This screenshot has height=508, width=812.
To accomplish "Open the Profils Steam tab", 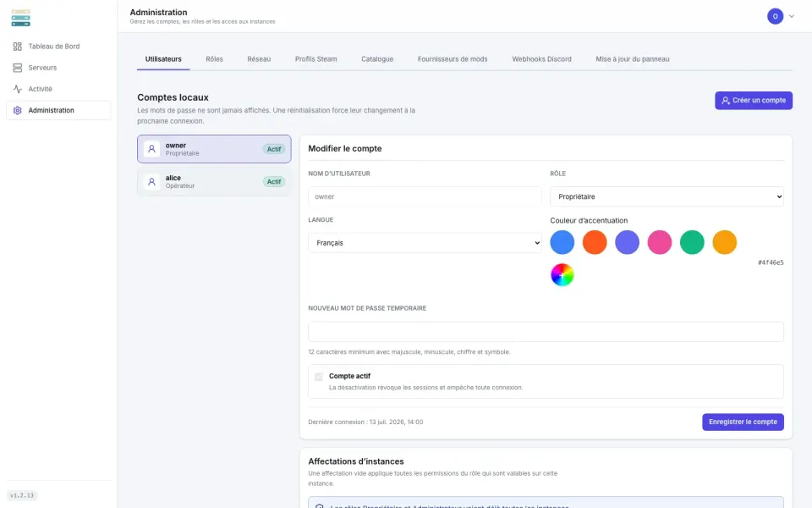I will click(315, 59).
